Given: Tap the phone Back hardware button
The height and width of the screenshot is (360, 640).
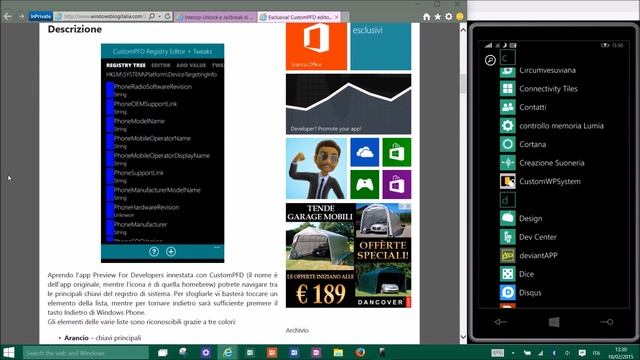Looking at the screenshot, I should [x=500, y=322].
